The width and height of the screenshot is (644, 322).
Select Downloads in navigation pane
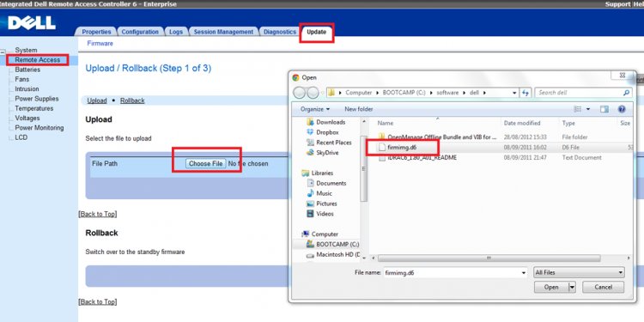[326, 123]
